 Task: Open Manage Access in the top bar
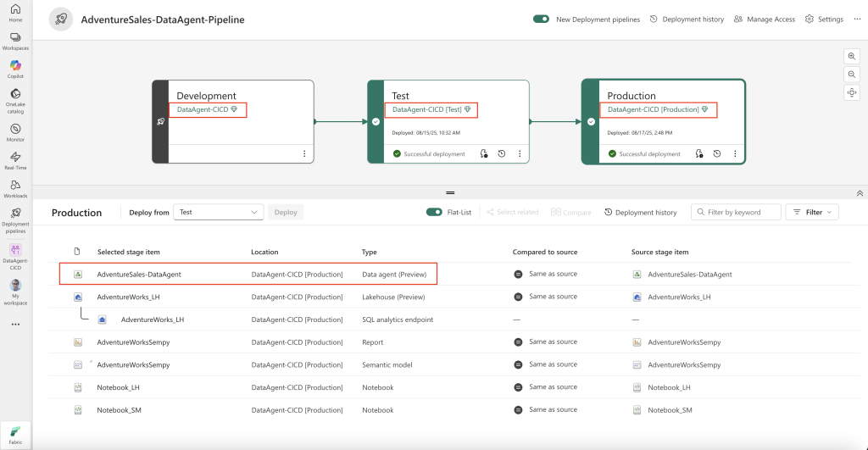[x=765, y=19]
